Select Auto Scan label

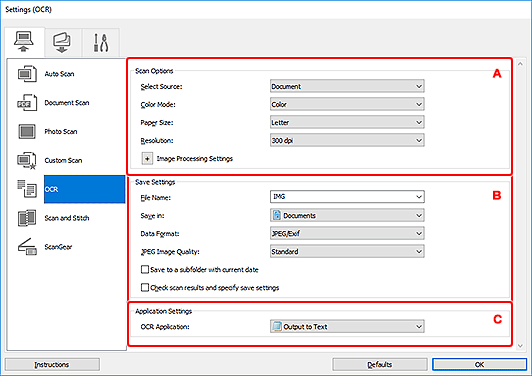click(x=59, y=74)
